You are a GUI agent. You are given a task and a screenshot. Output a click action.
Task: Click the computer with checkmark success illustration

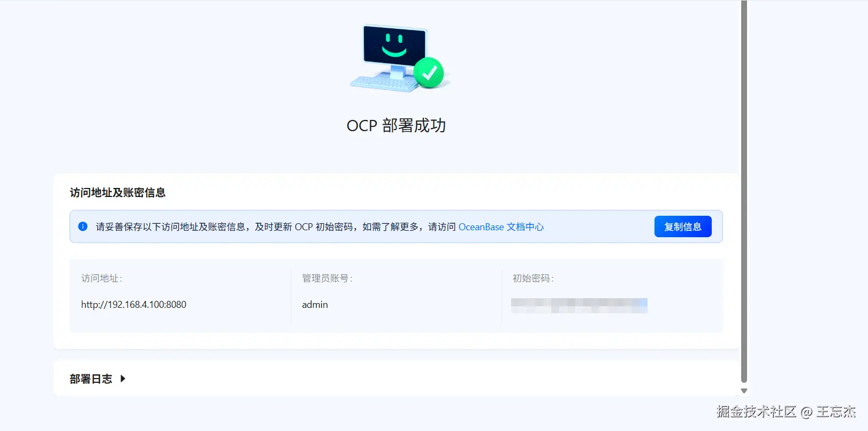(400, 58)
